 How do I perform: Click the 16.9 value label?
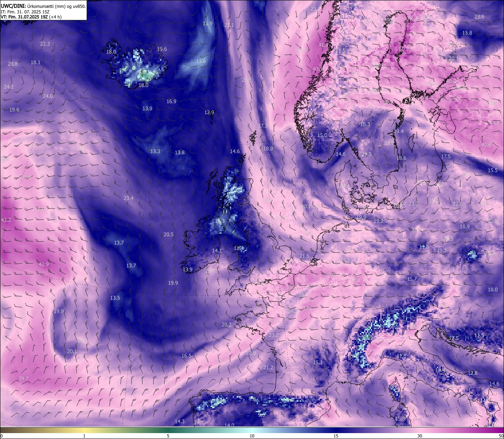(171, 101)
